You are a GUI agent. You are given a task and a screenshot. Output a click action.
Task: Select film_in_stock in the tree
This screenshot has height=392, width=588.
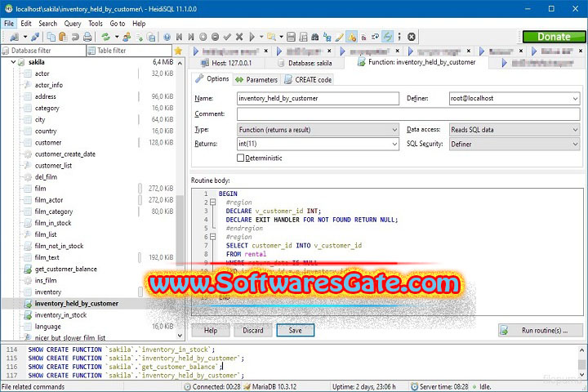click(53, 223)
